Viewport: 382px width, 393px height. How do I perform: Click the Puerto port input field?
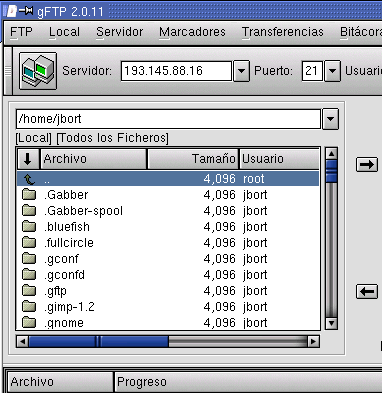[312, 71]
